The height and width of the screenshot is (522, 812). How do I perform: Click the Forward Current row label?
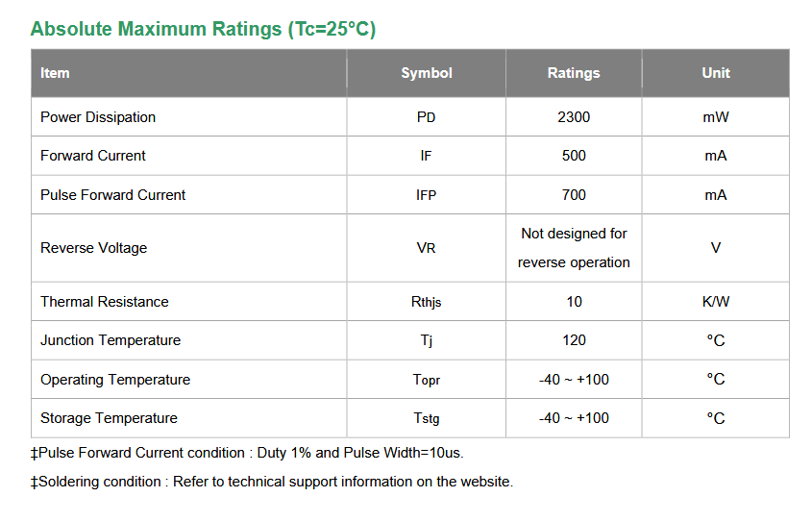[x=93, y=156]
